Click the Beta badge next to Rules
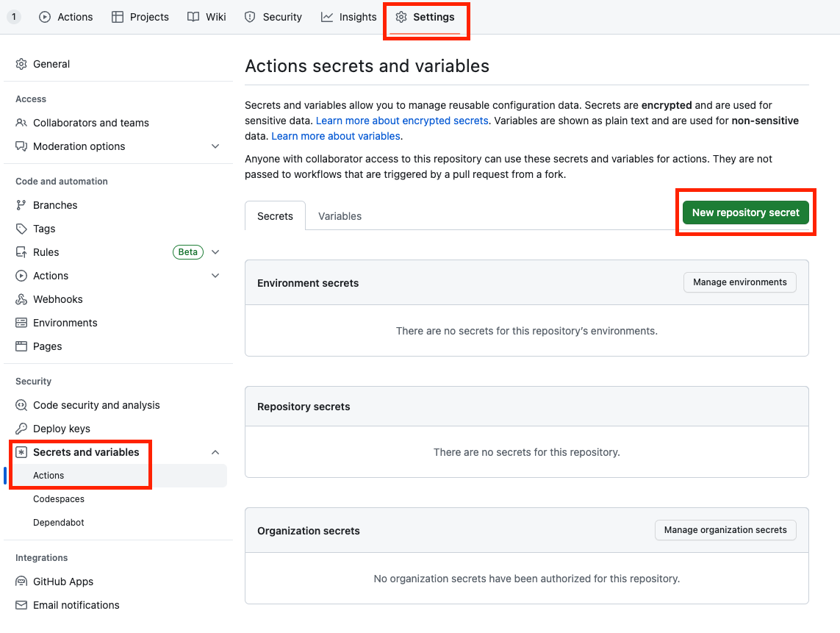The height and width of the screenshot is (633, 840). click(x=188, y=252)
